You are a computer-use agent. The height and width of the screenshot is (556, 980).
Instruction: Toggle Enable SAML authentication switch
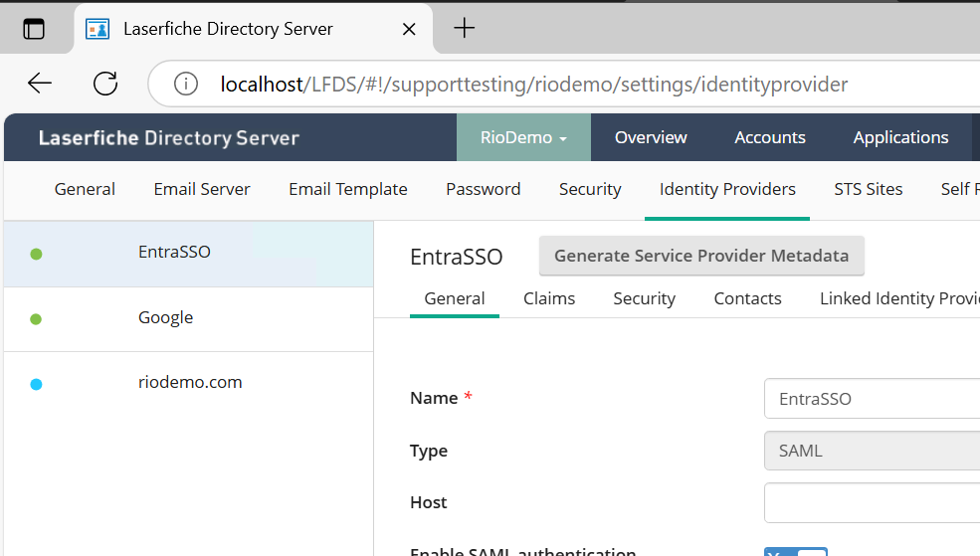[x=796, y=552]
